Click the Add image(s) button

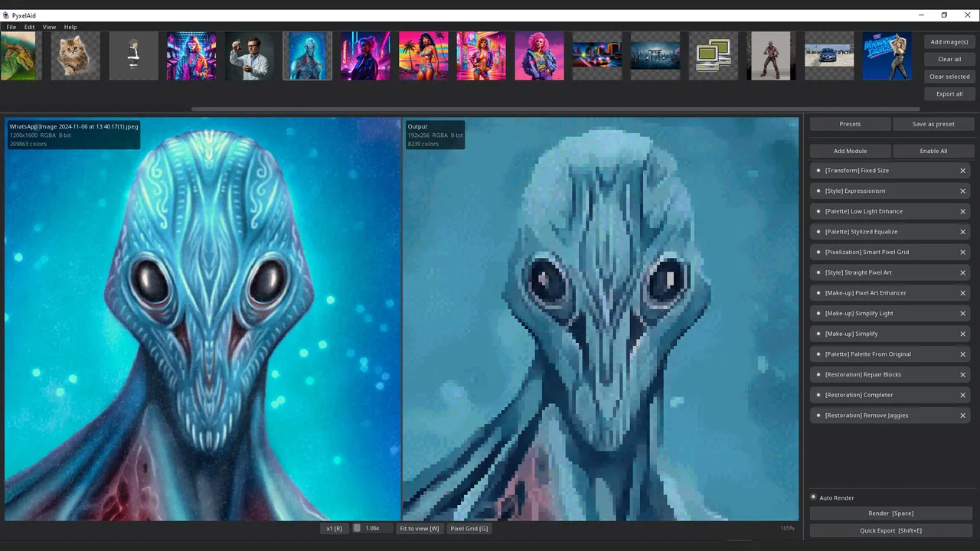pos(949,42)
